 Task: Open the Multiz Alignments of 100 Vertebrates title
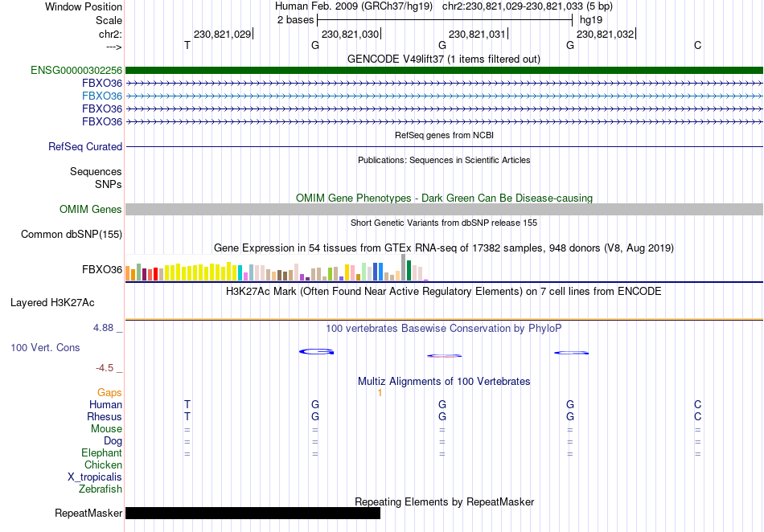444,381
